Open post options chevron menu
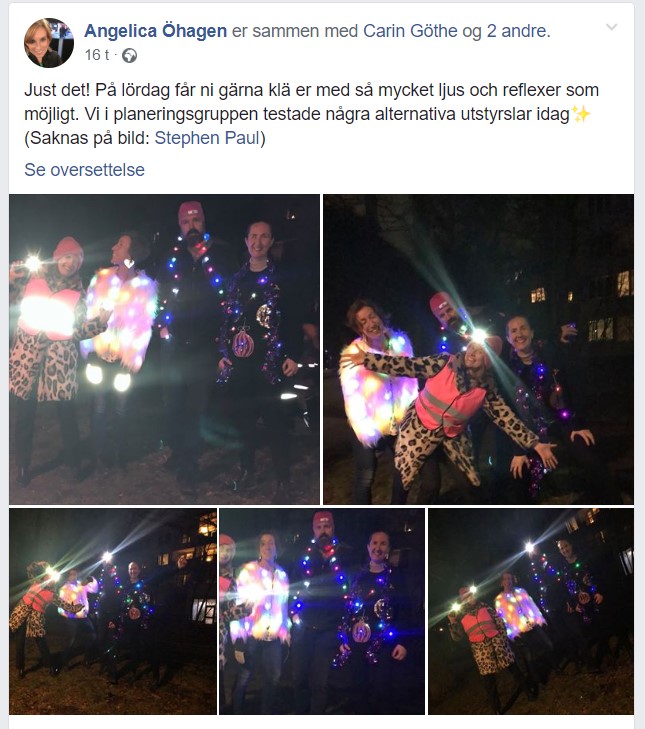Viewport: 645px width, 729px height. point(612,27)
